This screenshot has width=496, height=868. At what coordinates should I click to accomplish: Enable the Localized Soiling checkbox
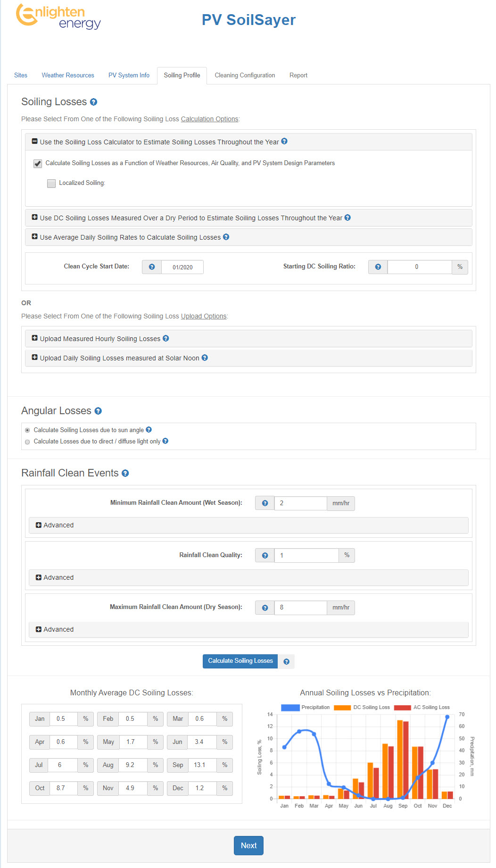pyautogui.click(x=51, y=184)
